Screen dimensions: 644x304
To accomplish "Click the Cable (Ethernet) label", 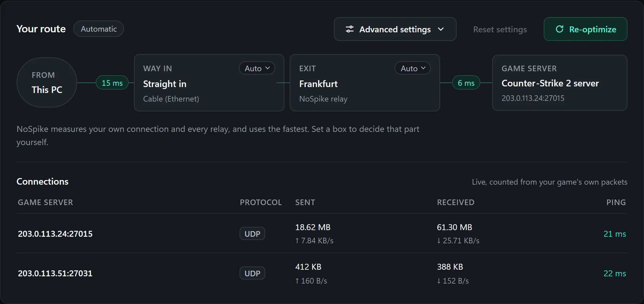I will pyautogui.click(x=171, y=99).
